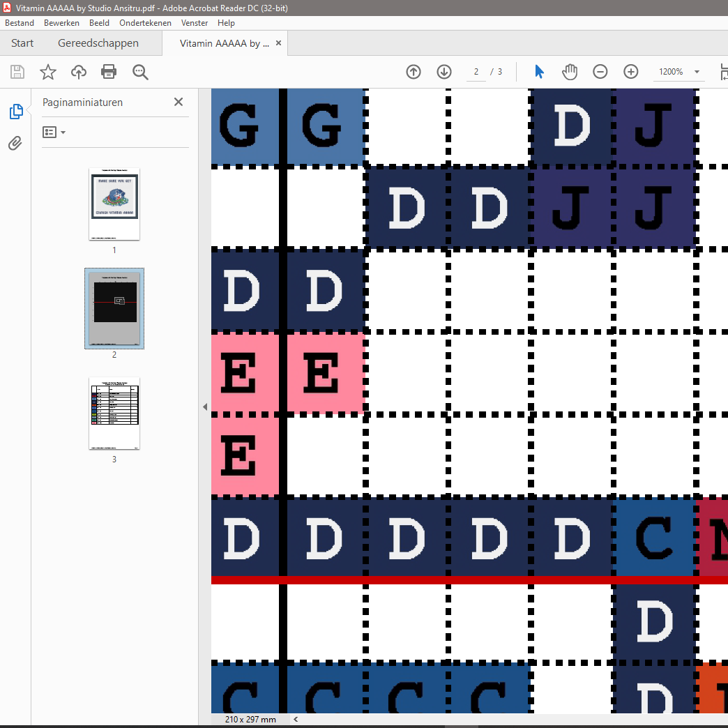Image resolution: width=728 pixels, height=728 pixels.
Task: Open the Bewerken menu
Action: point(61,23)
